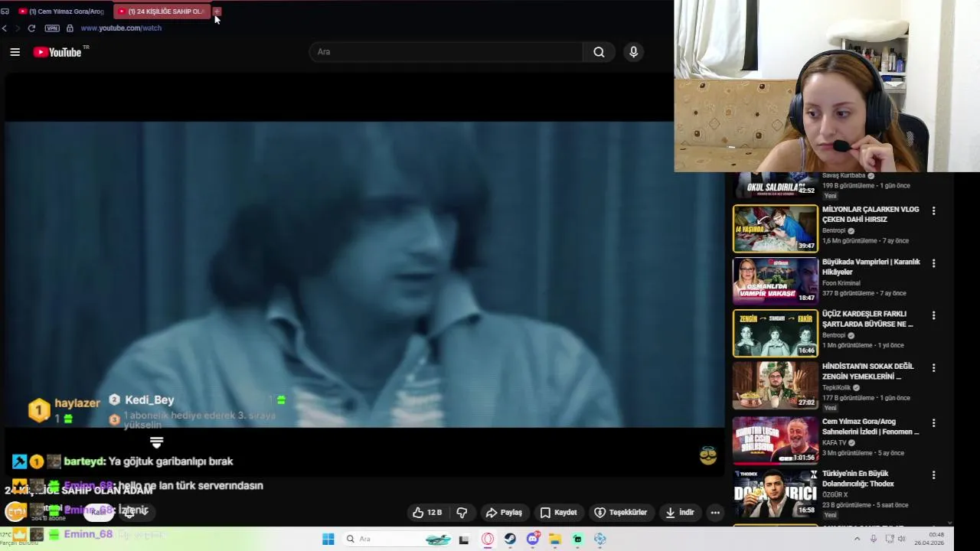Open options menu for 'Cem Yılmaz Gora/Arog' video
Image resolution: width=980 pixels, height=551 pixels.
933,423
